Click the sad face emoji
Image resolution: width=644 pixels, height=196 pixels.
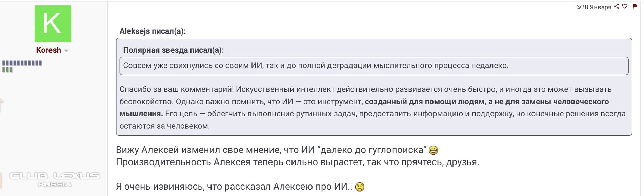pyautogui.click(x=360, y=187)
